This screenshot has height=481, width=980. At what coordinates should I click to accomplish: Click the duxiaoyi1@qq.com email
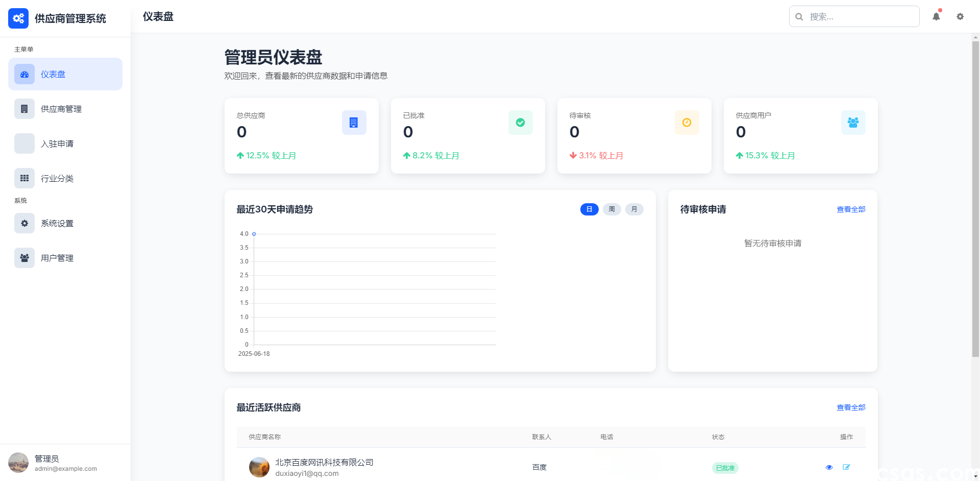[x=307, y=473]
